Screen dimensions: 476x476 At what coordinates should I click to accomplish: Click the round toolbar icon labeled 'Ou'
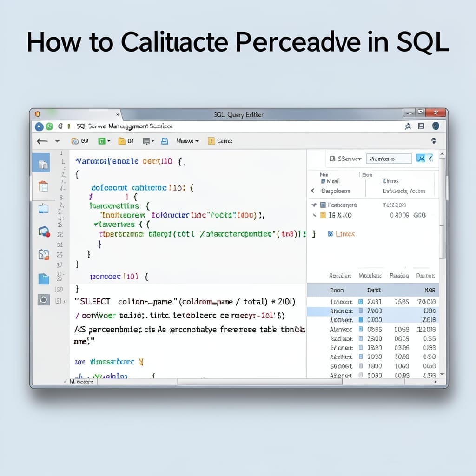pyautogui.click(x=75, y=141)
